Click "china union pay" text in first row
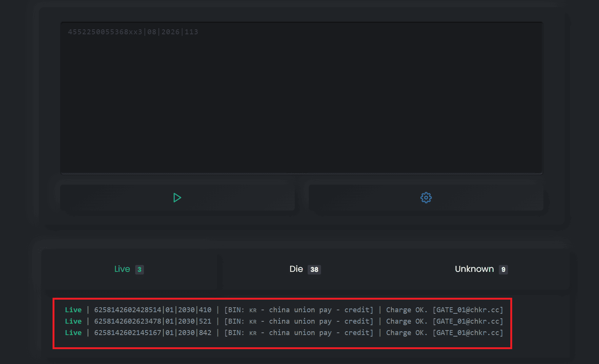Image resolution: width=599 pixels, height=364 pixels. pyautogui.click(x=300, y=310)
